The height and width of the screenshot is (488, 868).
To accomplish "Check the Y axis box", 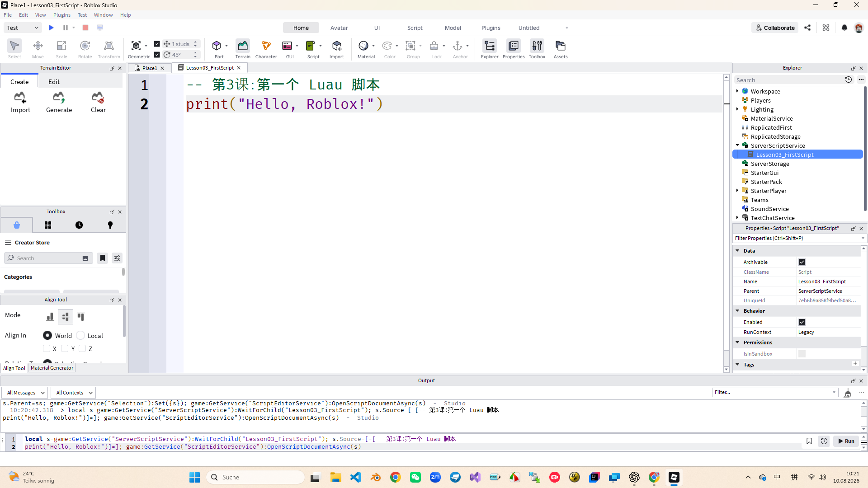I will [x=65, y=348].
